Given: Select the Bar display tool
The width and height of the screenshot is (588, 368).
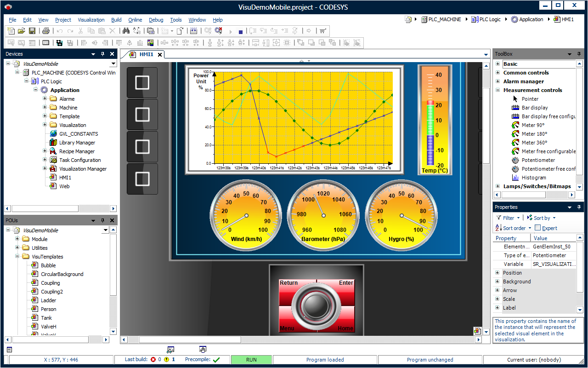Looking at the screenshot, I should click(x=534, y=108).
